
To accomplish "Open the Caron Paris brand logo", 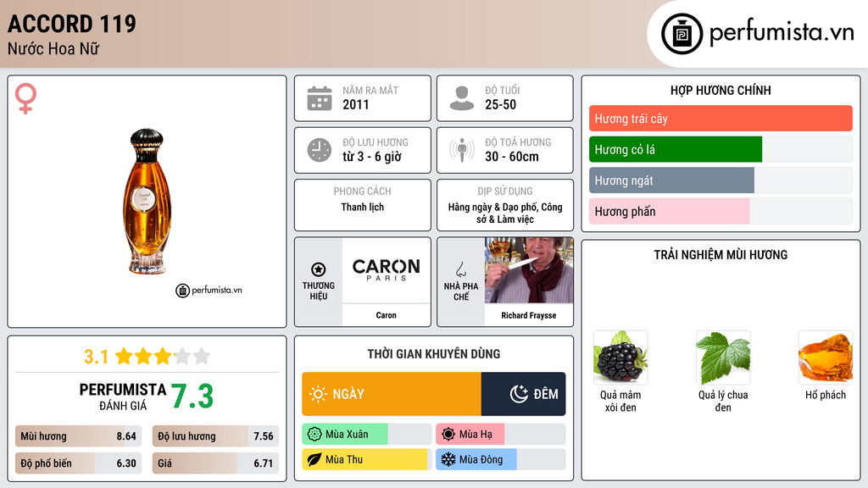I will (387, 270).
